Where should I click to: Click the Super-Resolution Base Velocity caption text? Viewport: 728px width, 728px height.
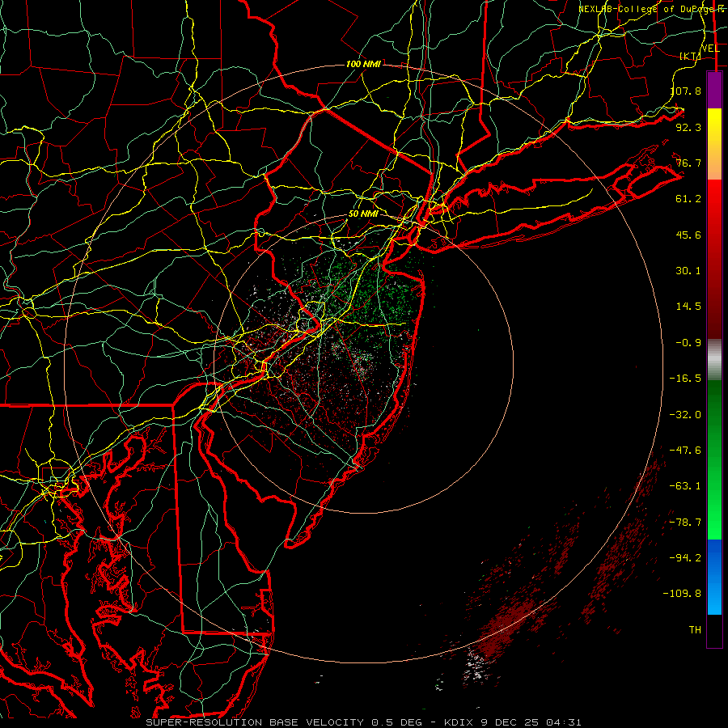click(x=255, y=722)
